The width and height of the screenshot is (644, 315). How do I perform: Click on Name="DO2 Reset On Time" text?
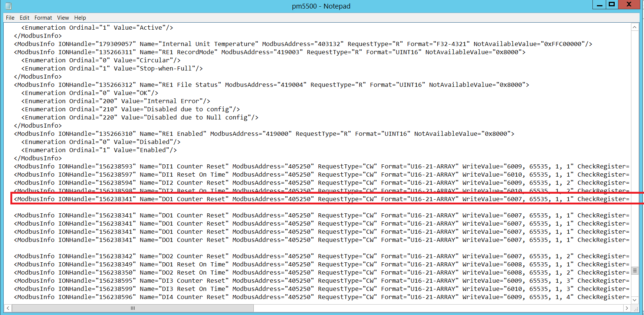pyautogui.click(x=184, y=272)
